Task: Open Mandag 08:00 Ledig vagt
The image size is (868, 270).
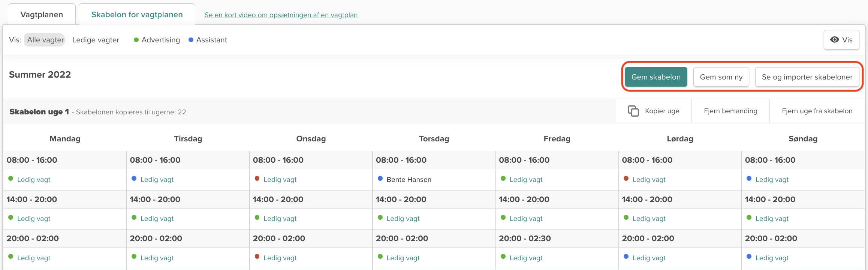Action: tap(34, 180)
